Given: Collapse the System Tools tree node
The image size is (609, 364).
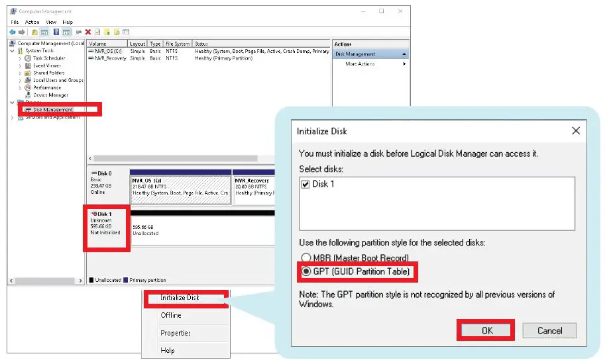Looking at the screenshot, I should click(x=13, y=51).
